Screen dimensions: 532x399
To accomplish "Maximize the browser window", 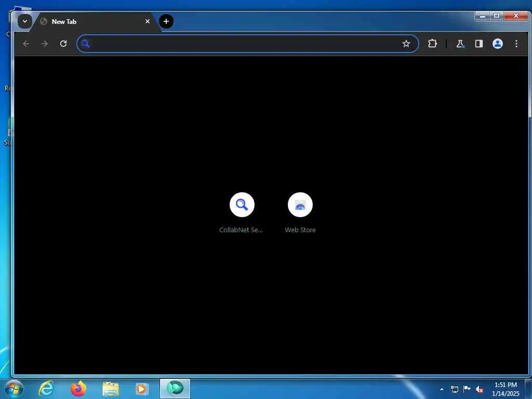I will 497,16.
